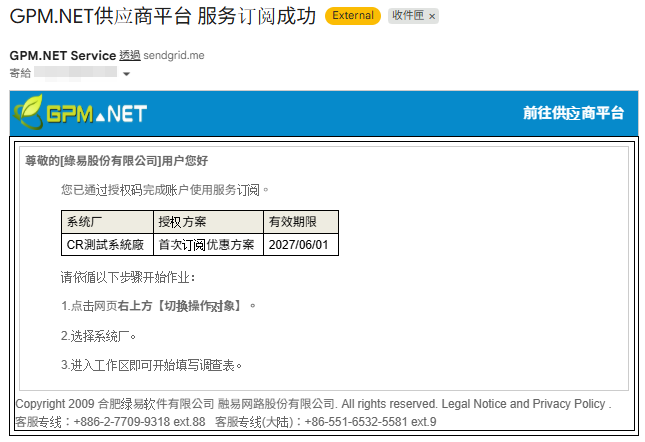Click the CR测試系統廠 table cell
645x442 pixels.
pyautogui.click(x=107, y=245)
